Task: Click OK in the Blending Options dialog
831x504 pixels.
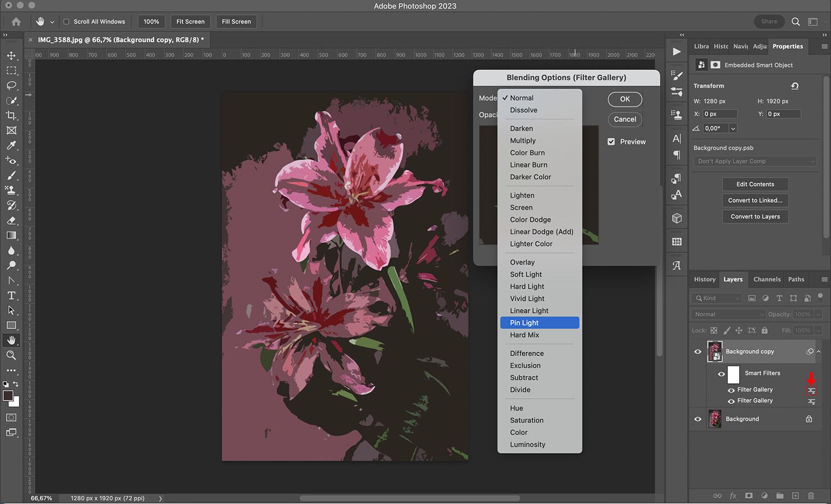Action: pos(625,99)
